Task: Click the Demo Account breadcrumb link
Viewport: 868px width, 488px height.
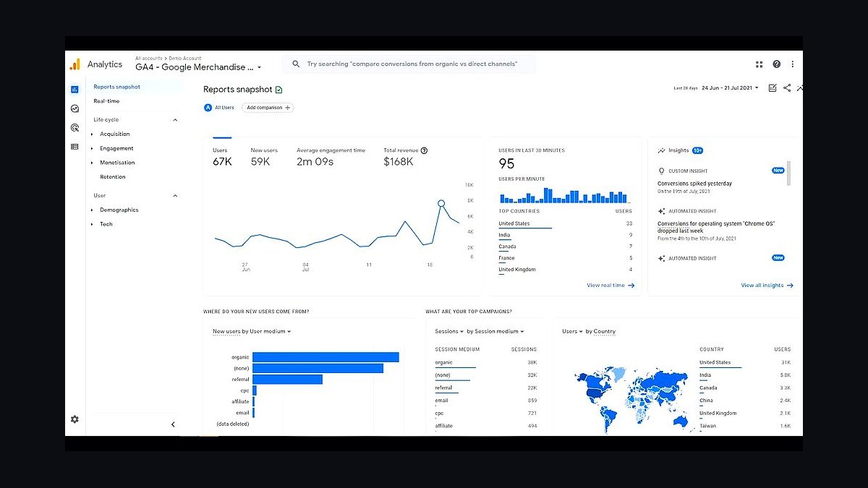Action: [x=185, y=59]
